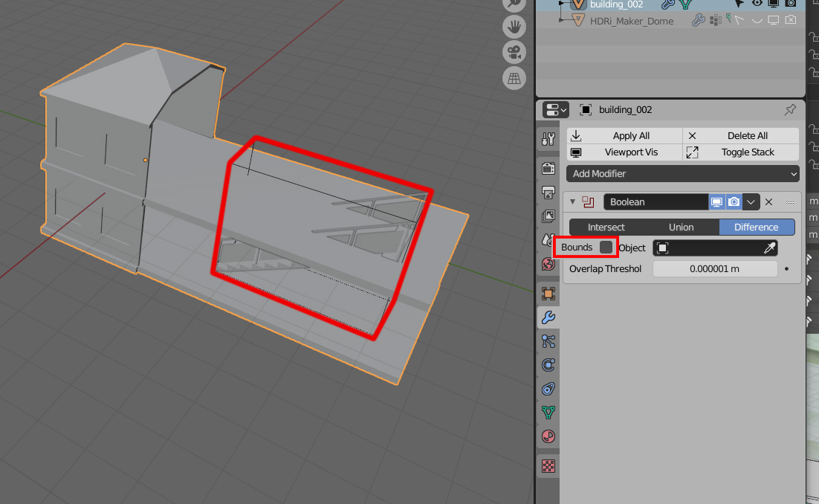Collapse the Boolean modifier panel
The height and width of the screenshot is (504, 819).
click(572, 201)
